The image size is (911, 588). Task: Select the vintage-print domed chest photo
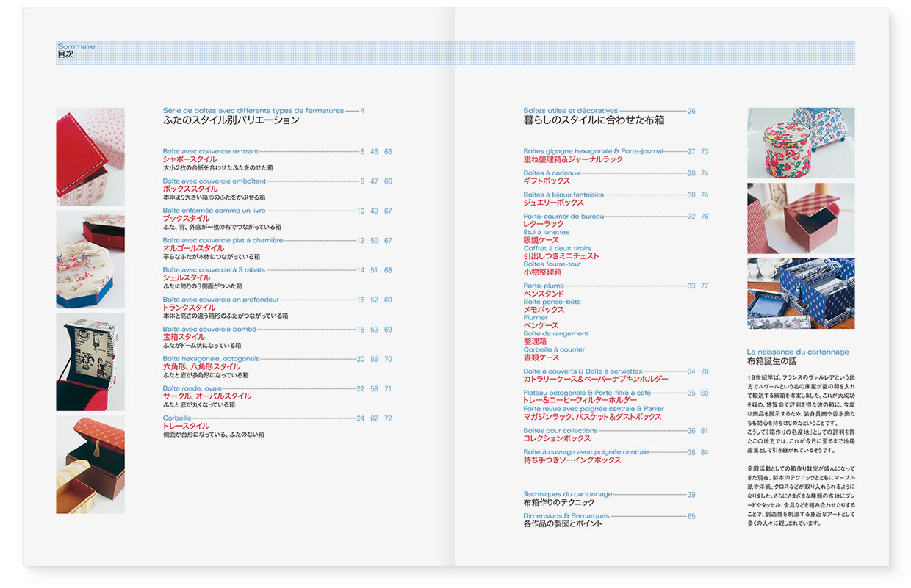[x=90, y=361]
